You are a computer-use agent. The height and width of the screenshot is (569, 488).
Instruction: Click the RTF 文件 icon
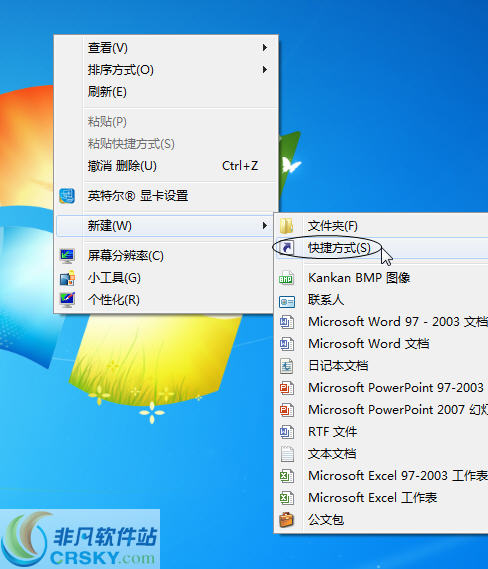(x=287, y=432)
